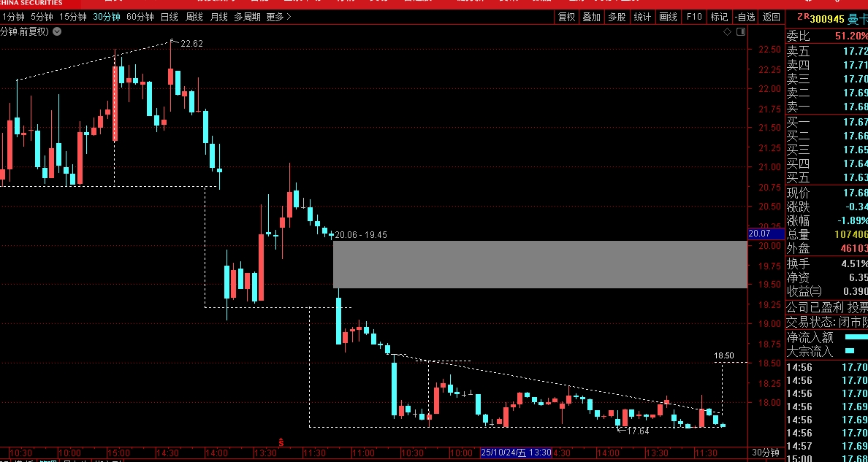Click the 委比 51.20% row

click(827, 36)
